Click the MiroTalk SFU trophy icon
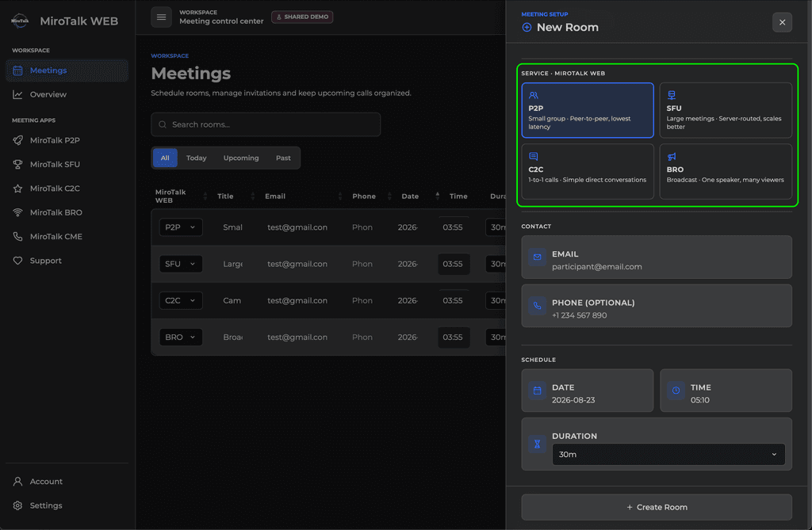Screen dimensions: 812x530 [x=17, y=164]
